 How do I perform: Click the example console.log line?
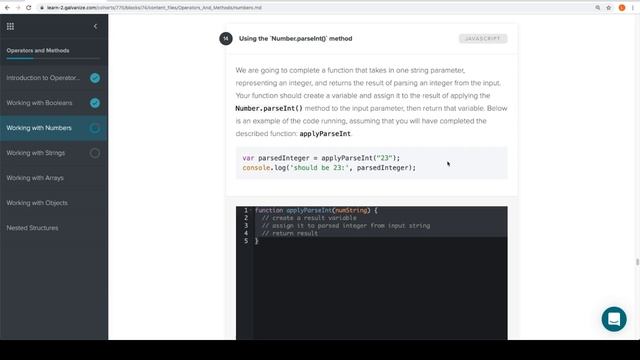coord(329,168)
